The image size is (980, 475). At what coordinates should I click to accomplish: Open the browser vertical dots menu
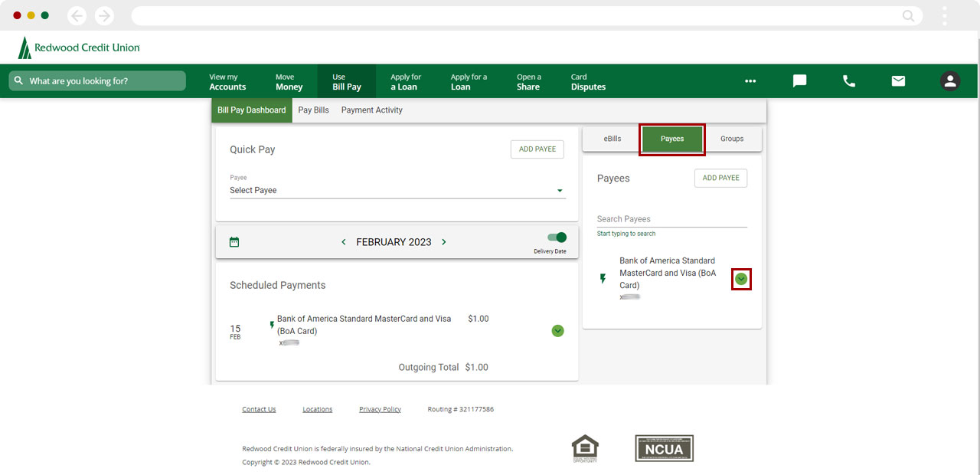point(945,15)
